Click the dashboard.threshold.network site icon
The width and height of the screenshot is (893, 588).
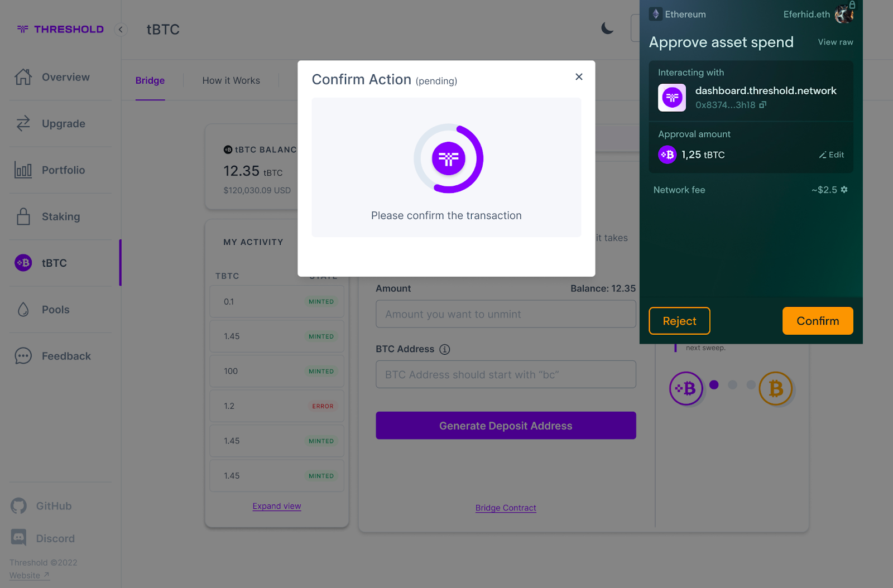pos(672,98)
